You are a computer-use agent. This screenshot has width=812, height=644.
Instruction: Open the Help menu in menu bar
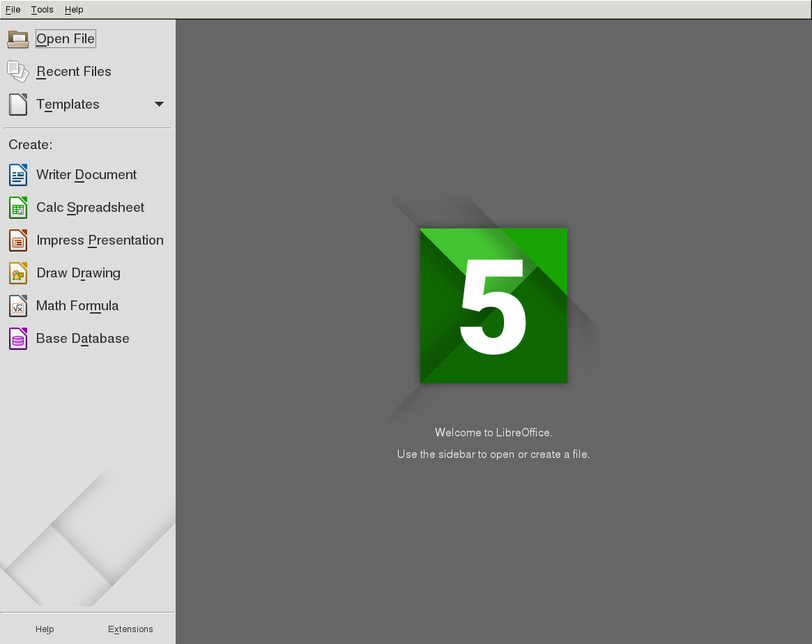point(74,9)
